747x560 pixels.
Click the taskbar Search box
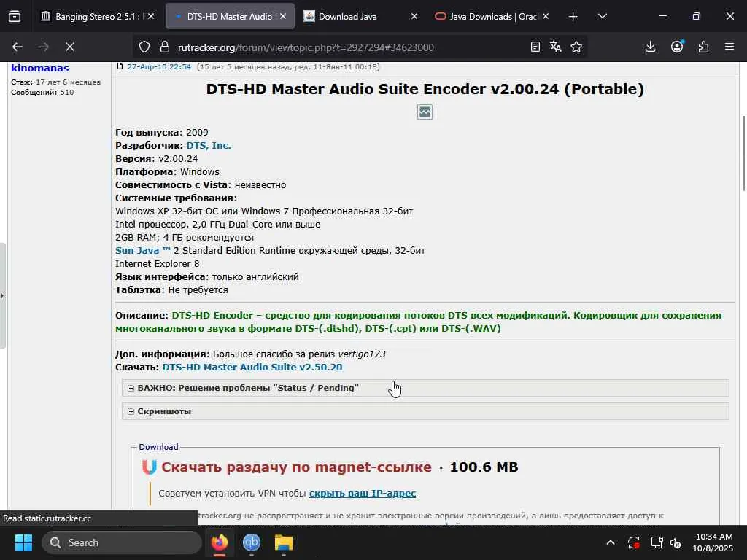(122, 542)
